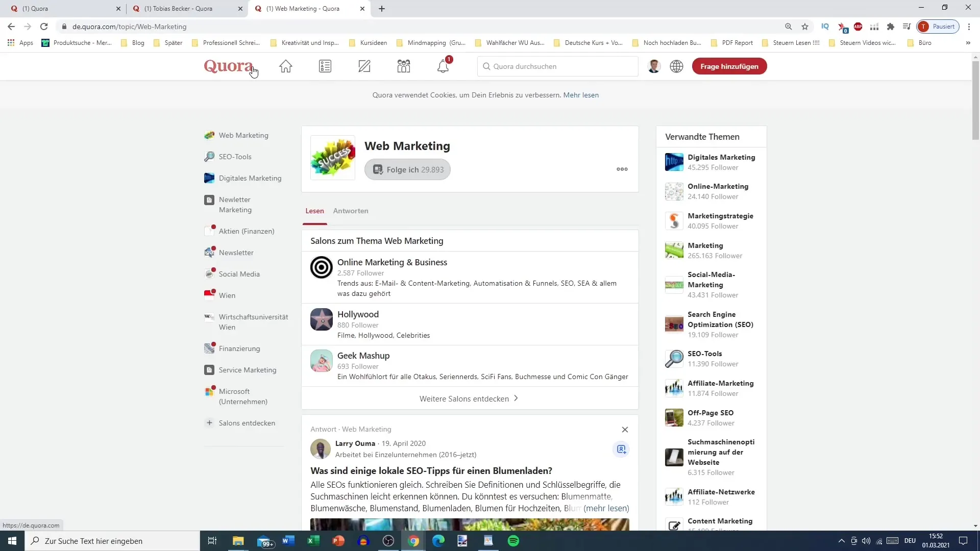The height and width of the screenshot is (551, 980).
Task: Open related topic Affiliate-Marketing
Action: pyautogui.click(x=720, y=383)
